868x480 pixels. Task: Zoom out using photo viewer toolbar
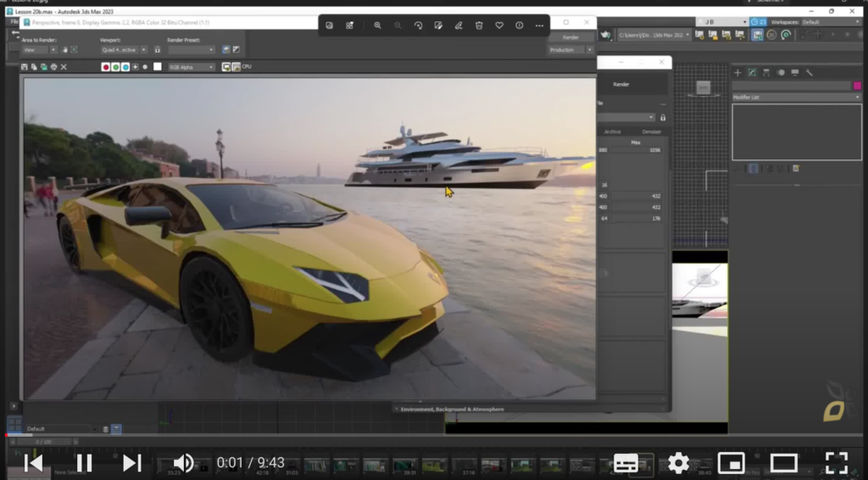(398, 25)
